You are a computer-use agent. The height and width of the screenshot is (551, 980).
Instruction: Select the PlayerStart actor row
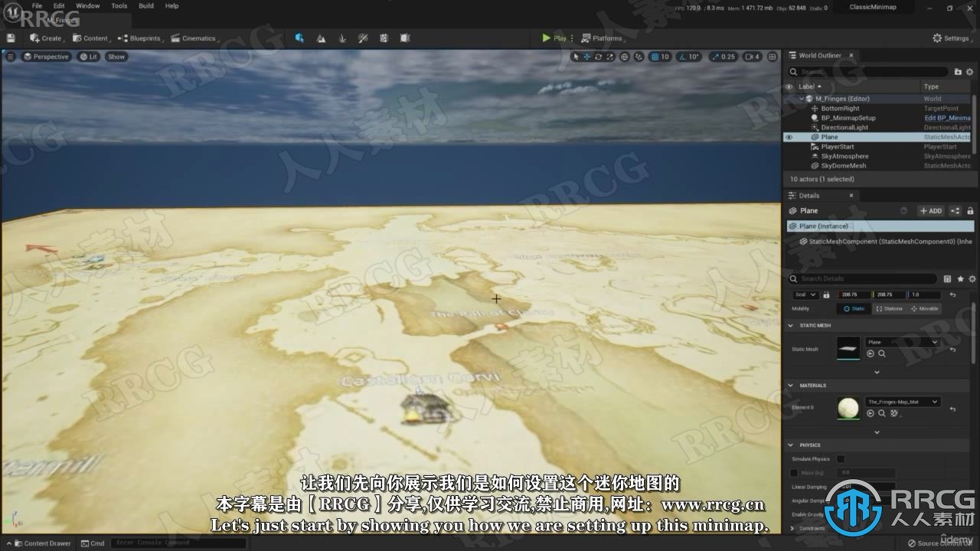(877, 147)
